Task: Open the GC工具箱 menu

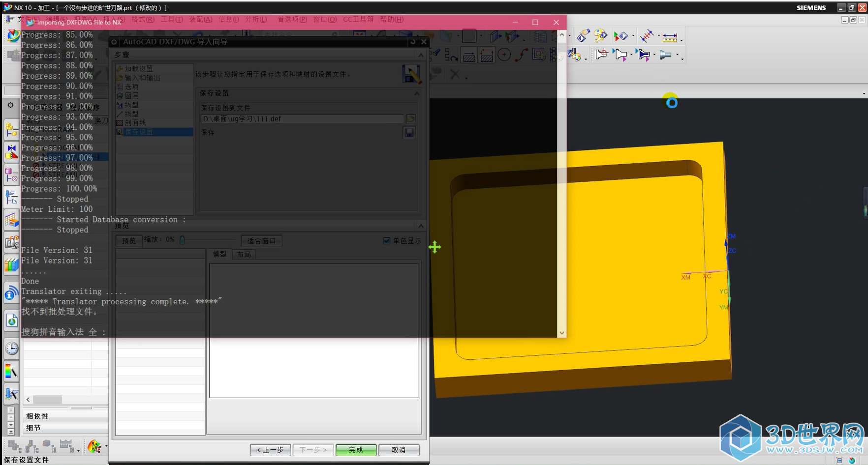Action: tap(358, 19)
